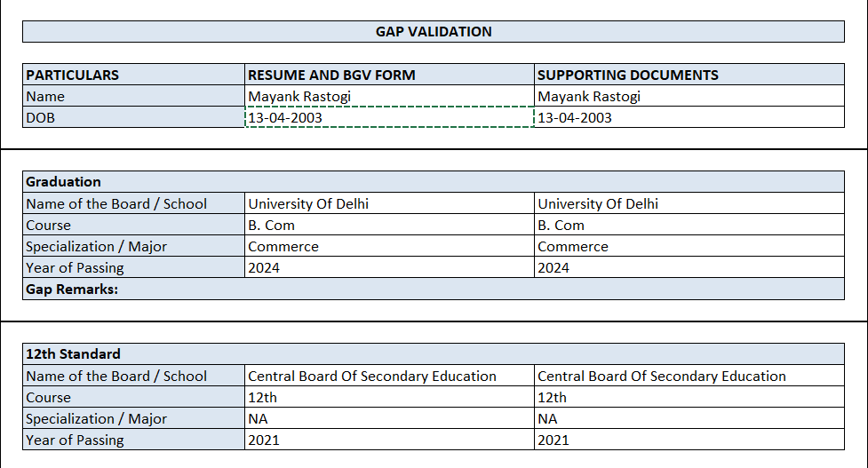Image resolution: width=868 pixels, height=468 pixels.
Task: Select resume name cell Mayank Rastogi
Action: (x=389, y=96)
